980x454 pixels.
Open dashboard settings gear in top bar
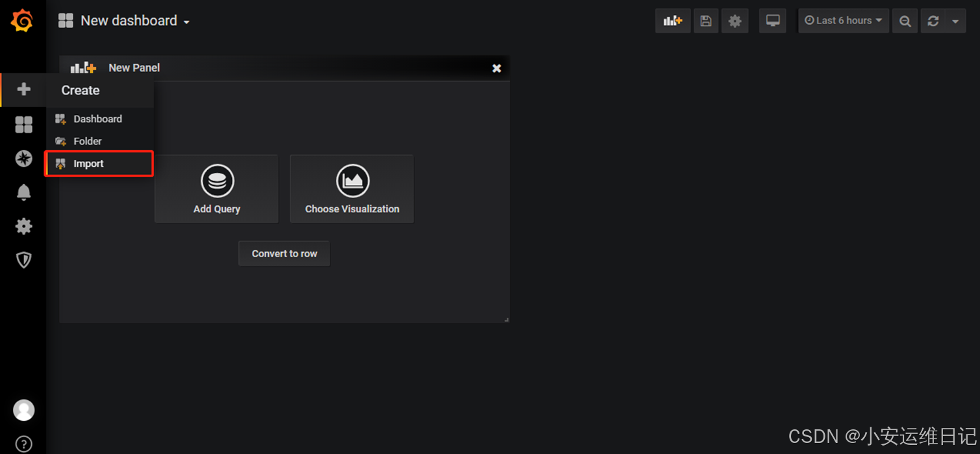735,21
